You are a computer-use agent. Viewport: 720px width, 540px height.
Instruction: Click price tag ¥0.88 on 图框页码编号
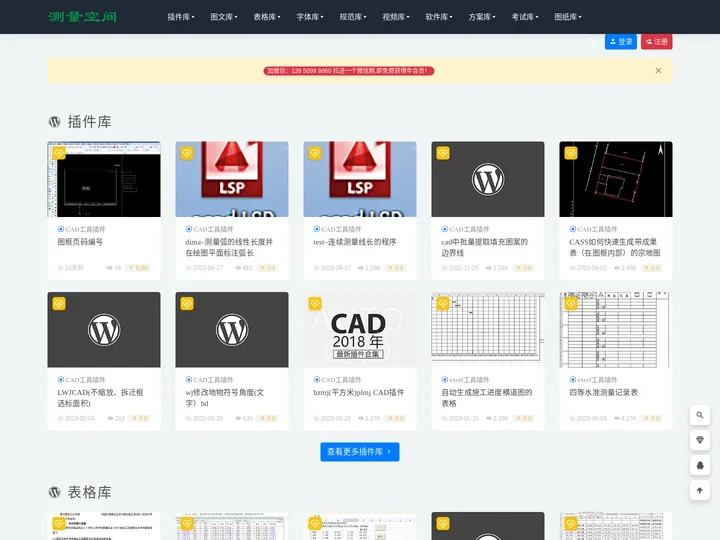138,268
